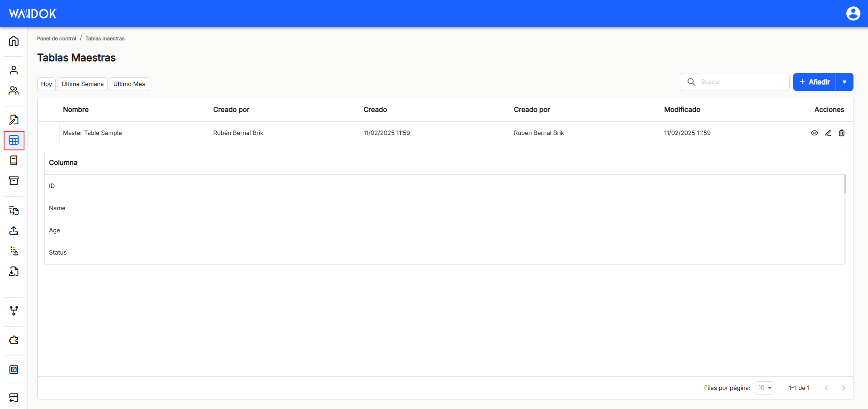
Task: Sort by the Creado column header
Action: (x=375, y=110)
